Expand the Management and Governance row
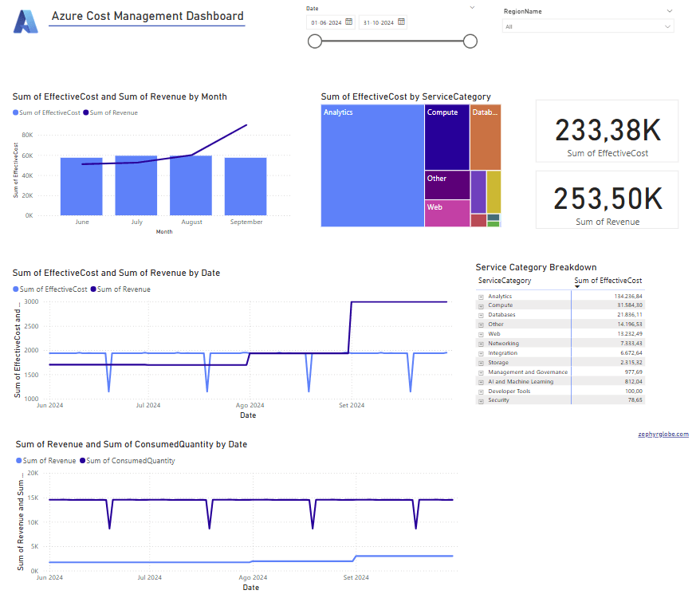Screen dimensions: 700x602 click(x=481, y=373)
